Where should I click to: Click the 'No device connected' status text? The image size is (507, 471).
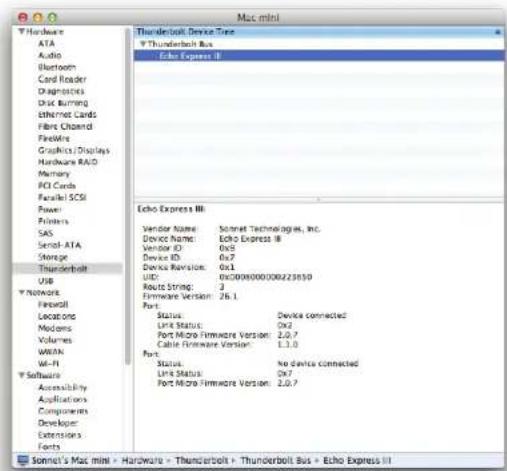coord(318,363)
